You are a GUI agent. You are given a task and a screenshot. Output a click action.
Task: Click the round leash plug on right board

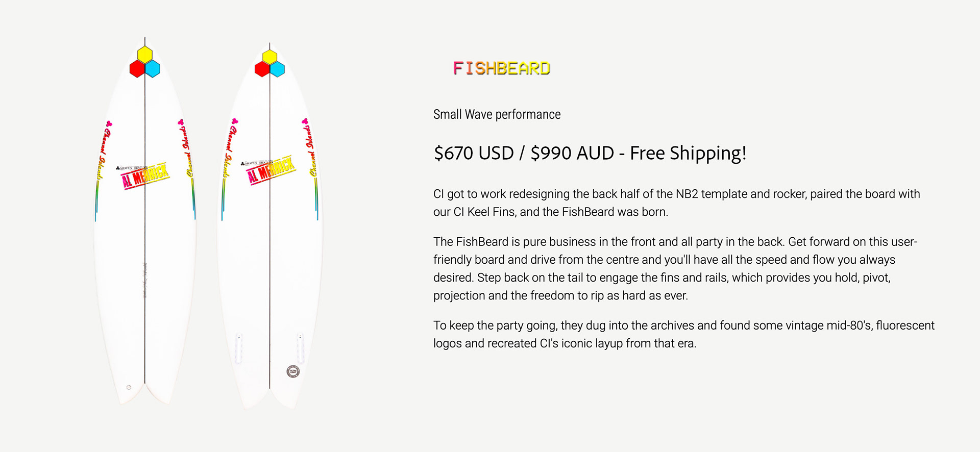293,371
